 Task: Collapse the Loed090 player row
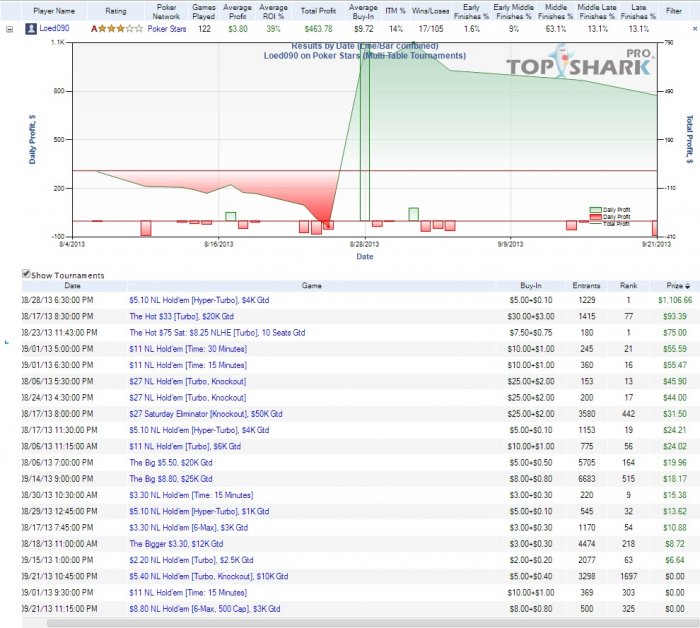tap(9, 29)
